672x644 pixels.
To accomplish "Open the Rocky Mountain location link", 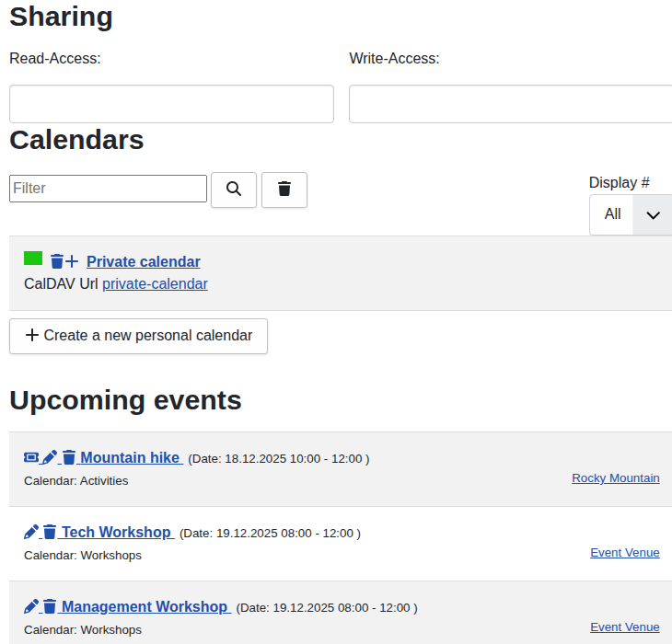I will [615, 478].
